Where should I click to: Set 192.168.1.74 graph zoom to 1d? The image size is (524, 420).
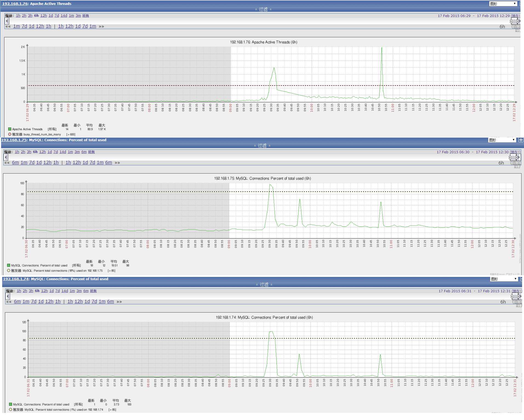(x=52, y=291)
